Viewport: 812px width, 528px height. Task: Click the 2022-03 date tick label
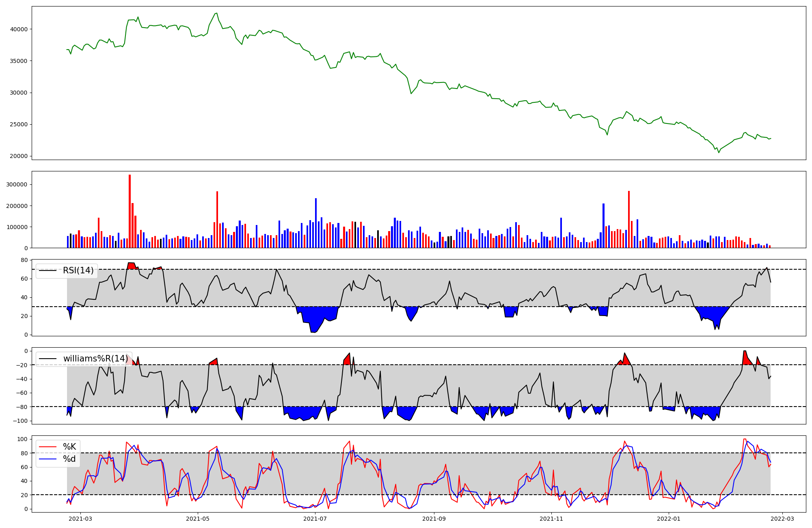[x=782, y=519]
